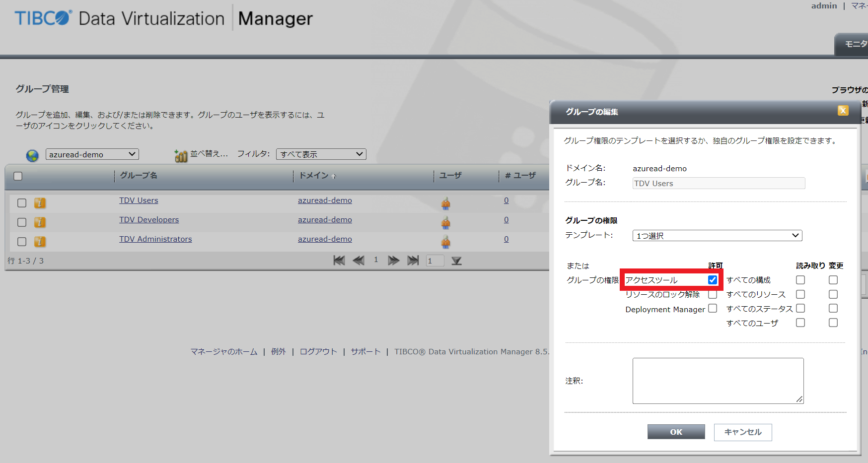The height and width of the screenshot is (463, 868).
Task: Show users icon for TDV Developers group
Action: [446, 222]
